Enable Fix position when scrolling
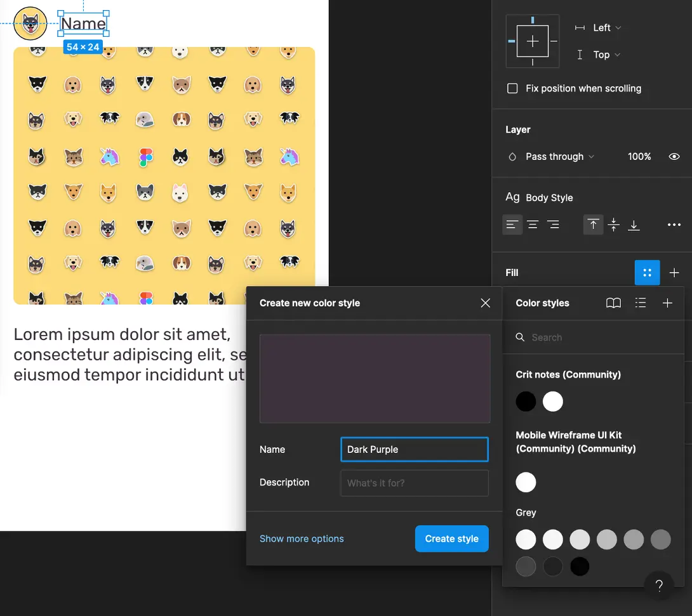This screenshot has width=692, height=616. [x=512, y=88]
